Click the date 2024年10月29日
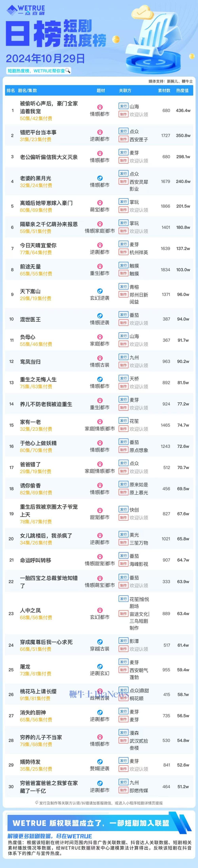Viewport: 198px width, 868px height. (x=45, y=58)
